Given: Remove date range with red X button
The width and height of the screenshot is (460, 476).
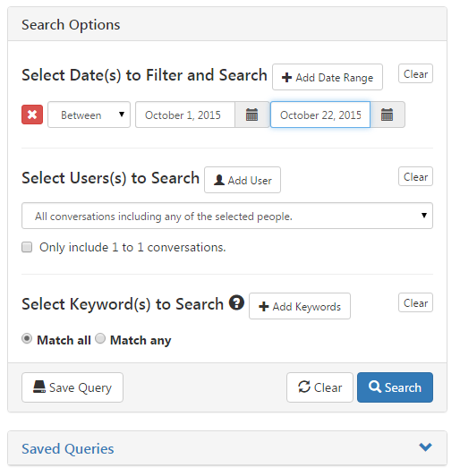Looking at the screenshot, I should pos(32,115).
